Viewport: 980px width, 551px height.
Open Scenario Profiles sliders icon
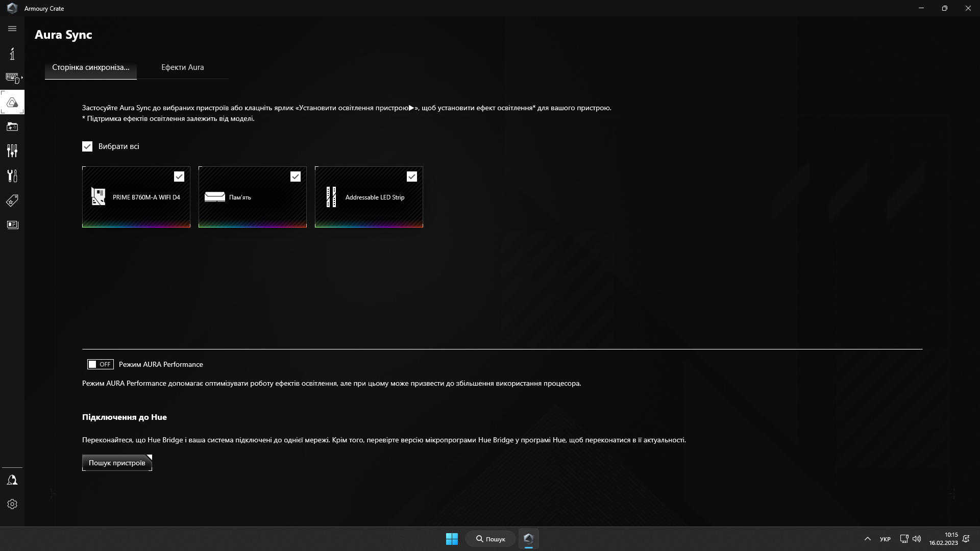12,151
